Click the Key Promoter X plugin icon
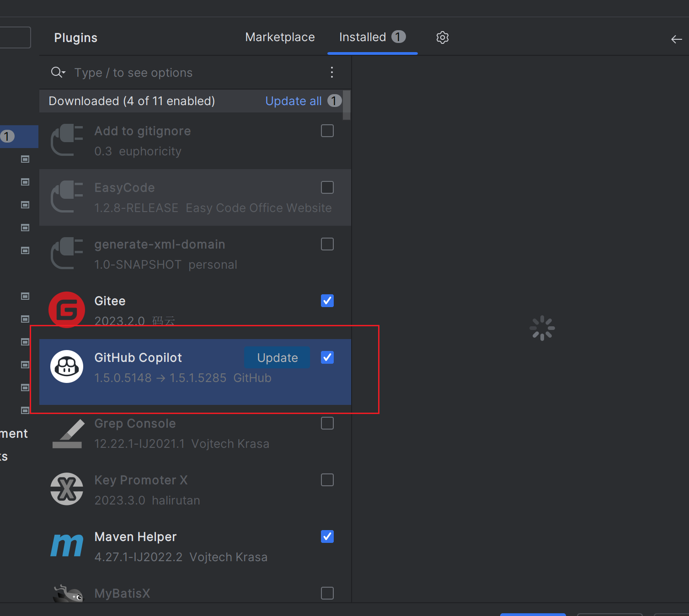 click(x=67, y=489)
